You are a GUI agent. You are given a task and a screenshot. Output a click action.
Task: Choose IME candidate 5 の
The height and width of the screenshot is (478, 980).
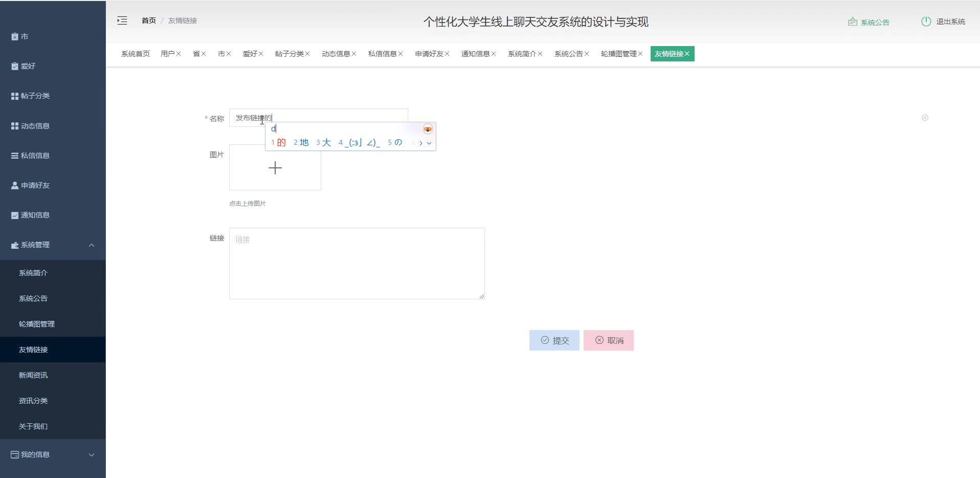click(x=395, y=143)
